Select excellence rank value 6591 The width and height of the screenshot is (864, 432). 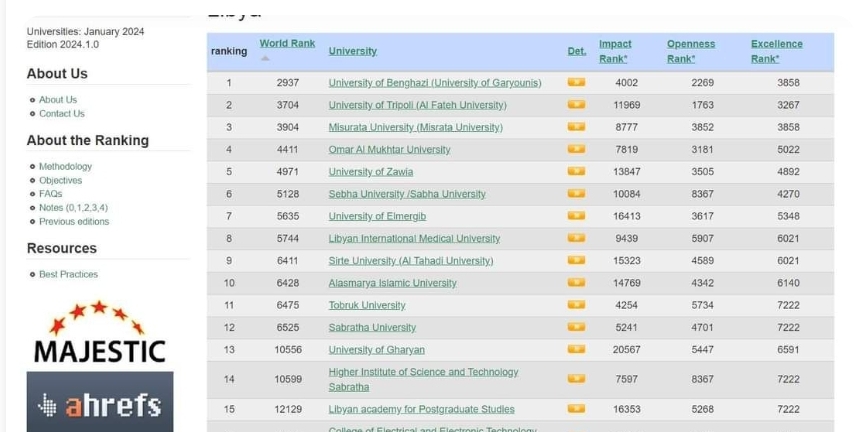tap(789, 350)
